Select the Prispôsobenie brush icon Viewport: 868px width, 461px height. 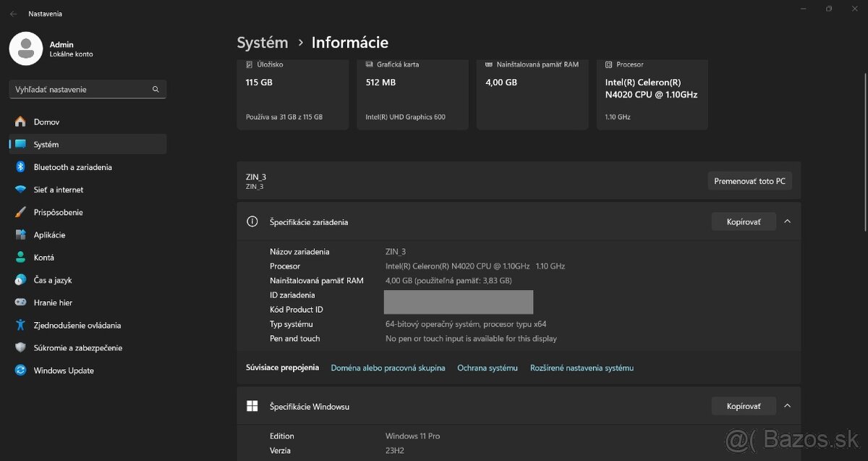click(20, 212)
